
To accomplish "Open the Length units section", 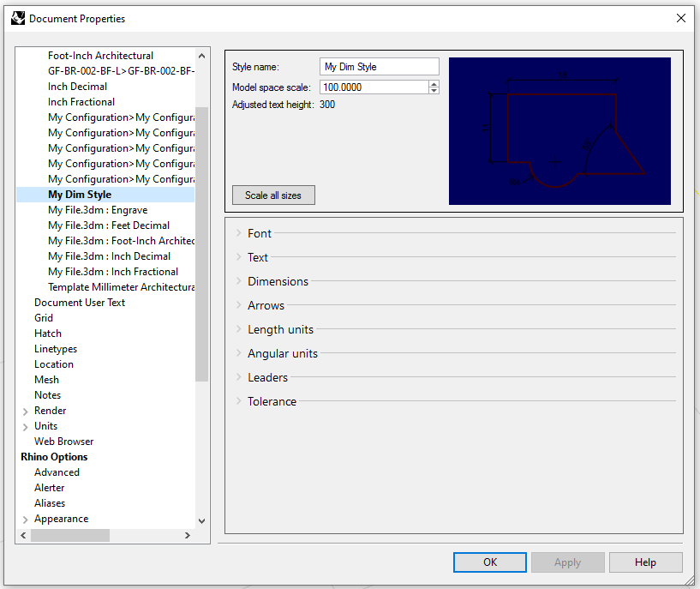I will click(x=279, y=329).
